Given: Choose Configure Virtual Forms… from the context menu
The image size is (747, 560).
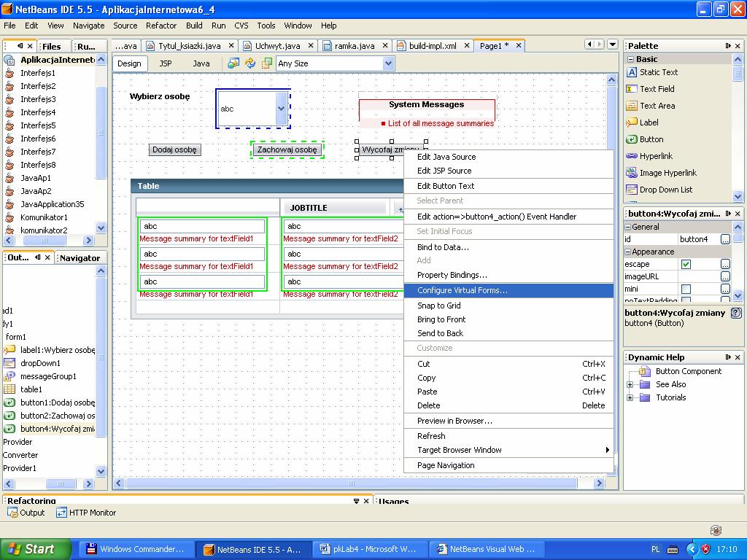Looking at the screenshot, I should click(508, 290).
